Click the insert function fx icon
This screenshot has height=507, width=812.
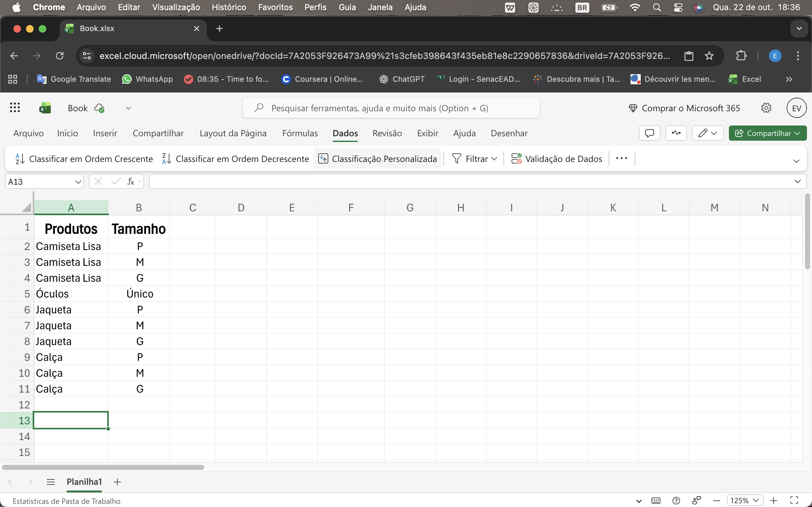[131, 181]
